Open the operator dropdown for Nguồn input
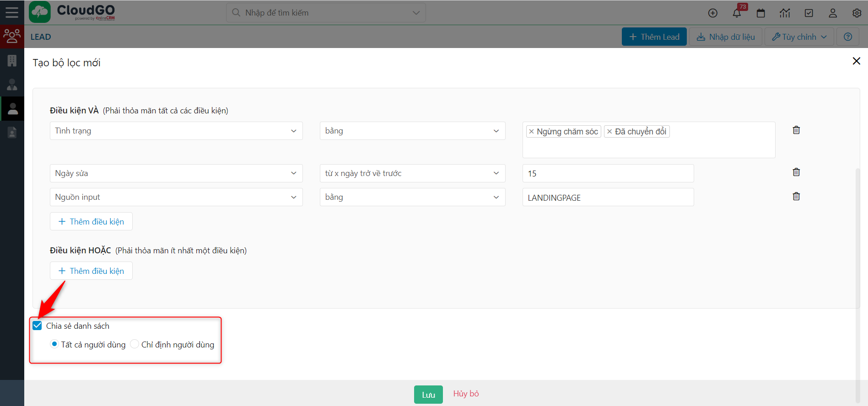Image resolution: width=868 pixels, height=406 pixels. click(412, 197)
